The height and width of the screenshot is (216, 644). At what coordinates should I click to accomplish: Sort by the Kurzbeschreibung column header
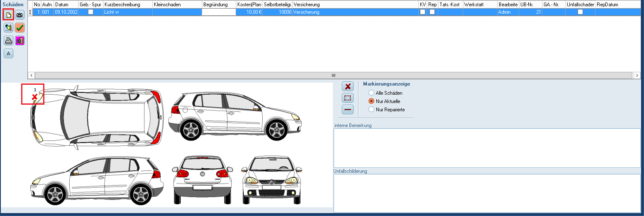(127, 5)
